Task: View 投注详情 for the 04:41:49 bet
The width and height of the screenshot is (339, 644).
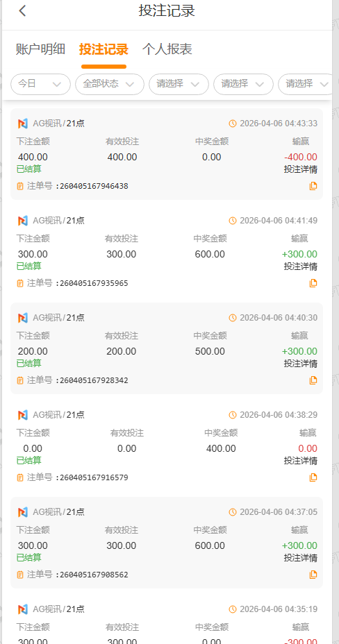Action: [300, 266]
